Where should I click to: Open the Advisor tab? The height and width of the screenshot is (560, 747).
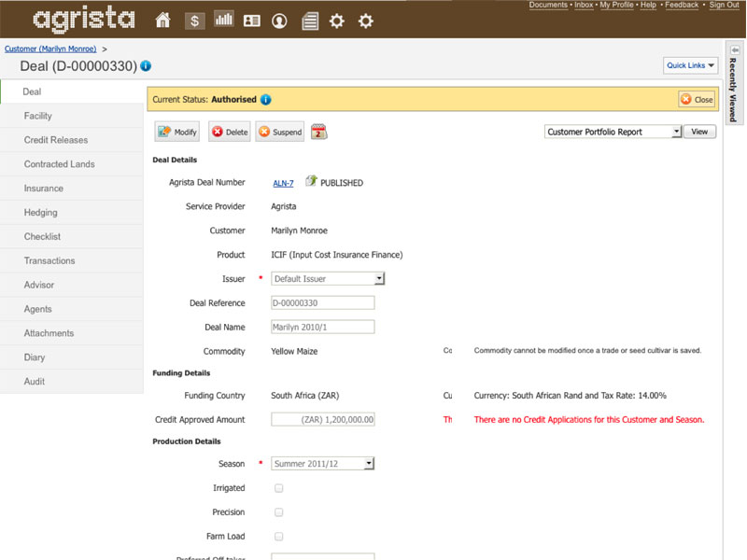(72, 285)
